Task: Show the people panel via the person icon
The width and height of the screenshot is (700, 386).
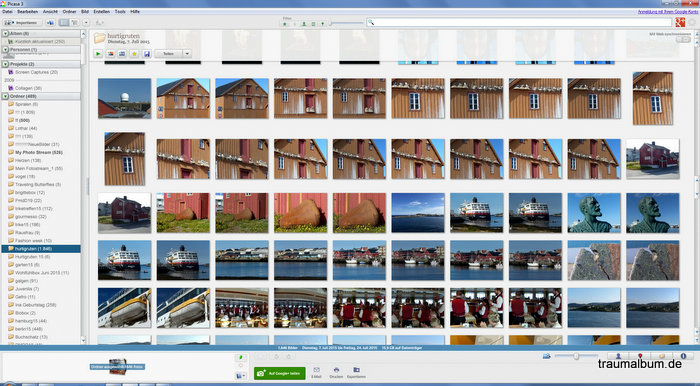Action: point(619,356)
